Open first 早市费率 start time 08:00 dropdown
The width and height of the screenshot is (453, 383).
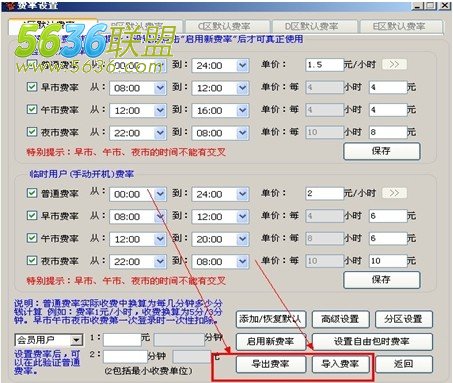coord(160,88)
